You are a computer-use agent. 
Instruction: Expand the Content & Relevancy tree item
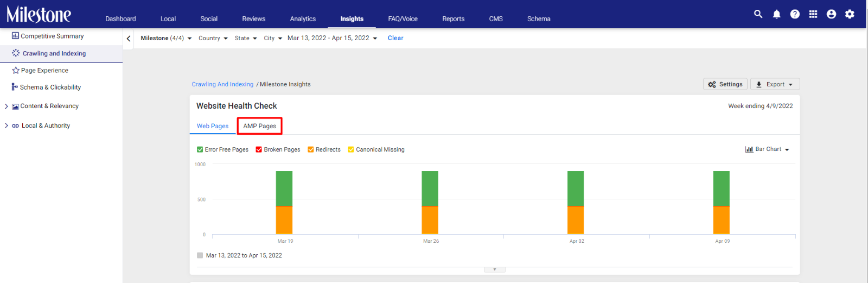coord(7,106)
